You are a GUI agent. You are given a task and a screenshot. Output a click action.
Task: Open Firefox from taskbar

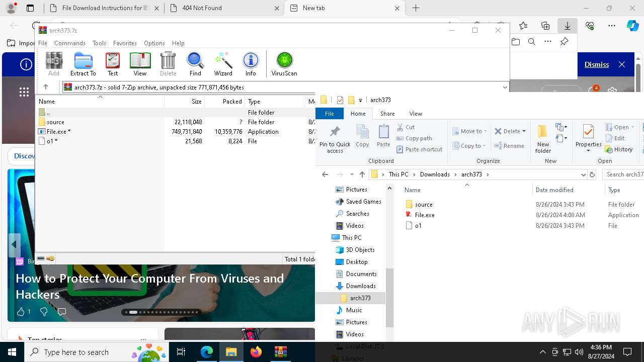point(256,352)
